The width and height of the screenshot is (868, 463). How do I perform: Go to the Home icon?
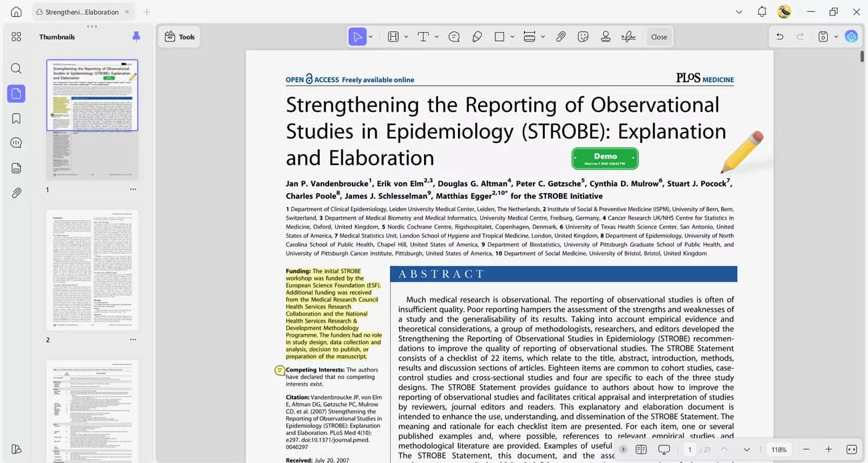coord(16,12)
